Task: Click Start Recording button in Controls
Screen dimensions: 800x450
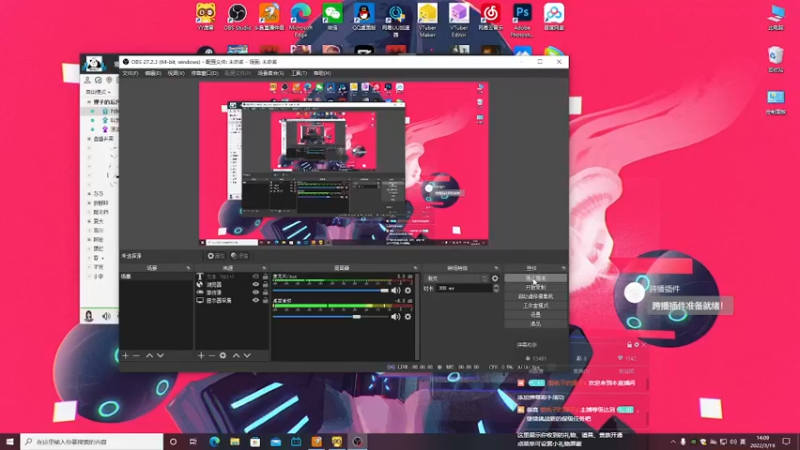Action: 536,287
